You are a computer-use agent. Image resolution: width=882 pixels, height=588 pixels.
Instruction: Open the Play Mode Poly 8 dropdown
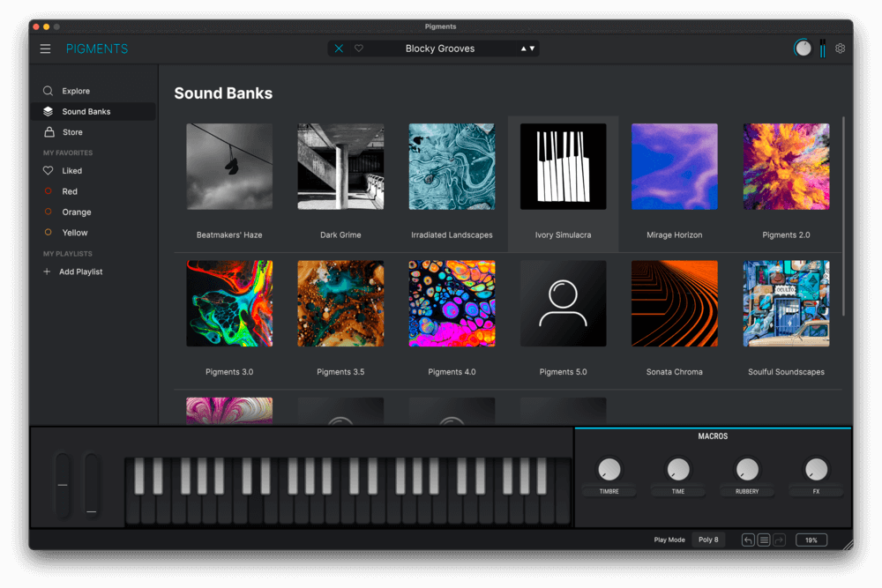pos(708,540)
